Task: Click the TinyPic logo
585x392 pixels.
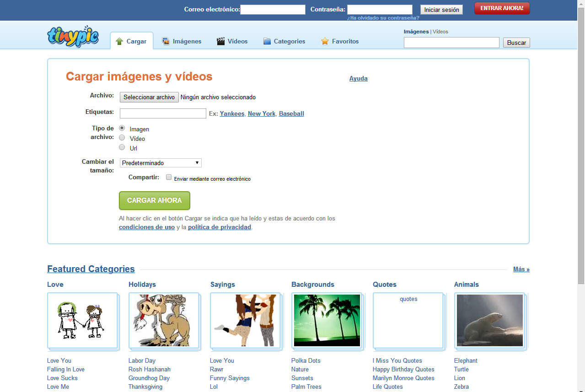Action: (72, 37)
